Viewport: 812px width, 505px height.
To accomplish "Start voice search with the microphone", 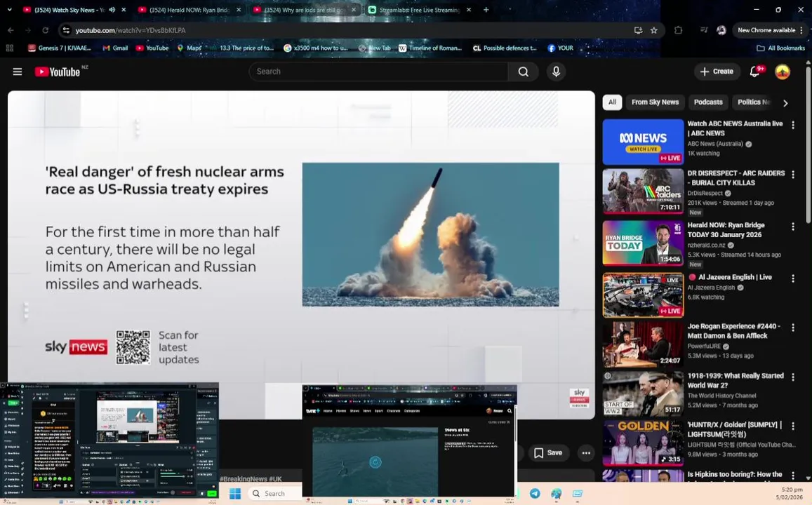I will click(556, 72).
